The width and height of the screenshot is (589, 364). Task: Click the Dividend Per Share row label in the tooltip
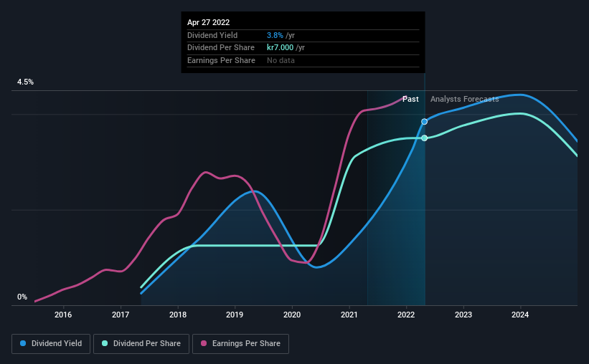tap(221, 48)
